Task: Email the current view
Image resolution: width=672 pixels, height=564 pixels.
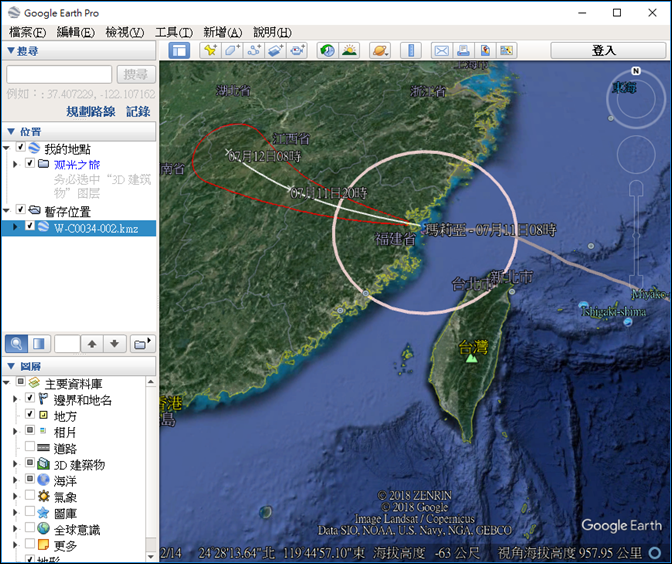Action: click(441, 51)
